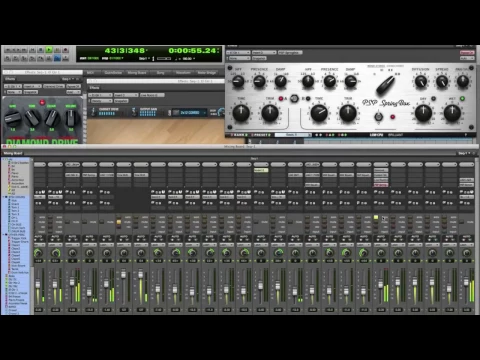Click the Stop button in the transport
Screen dimensions: 480x360
click(41, 50)
